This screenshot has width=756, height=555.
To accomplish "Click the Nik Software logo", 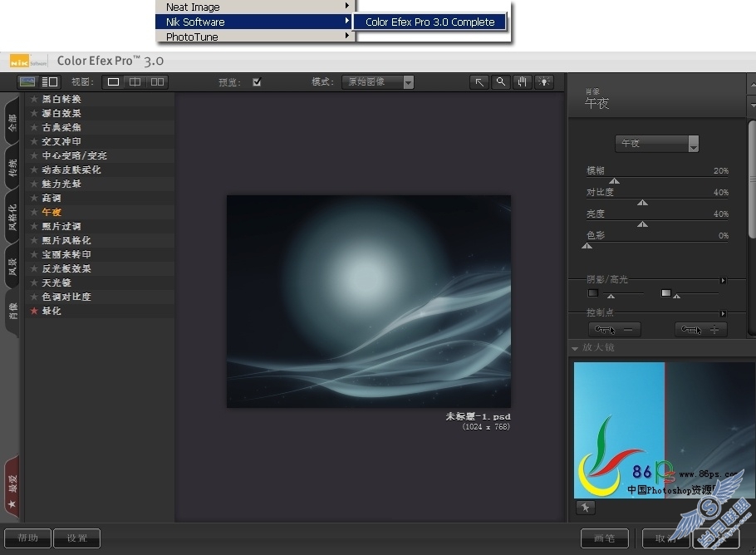I will pos(28,61).
